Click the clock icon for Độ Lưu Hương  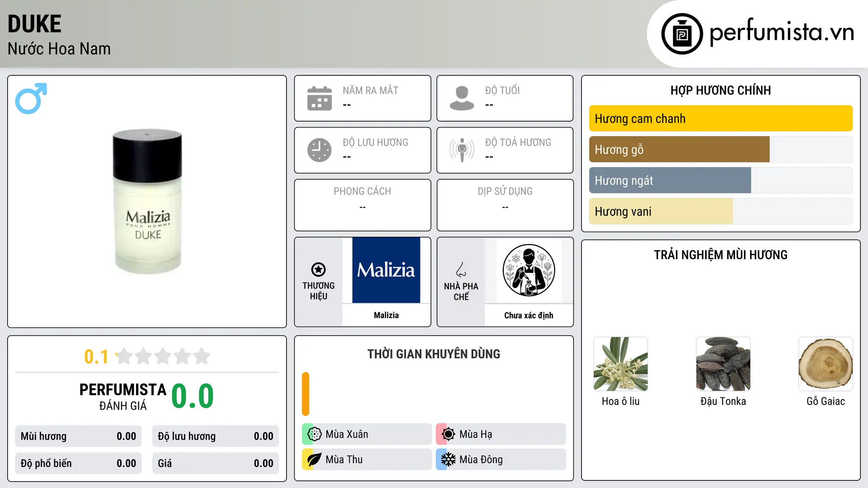[320, 150]
